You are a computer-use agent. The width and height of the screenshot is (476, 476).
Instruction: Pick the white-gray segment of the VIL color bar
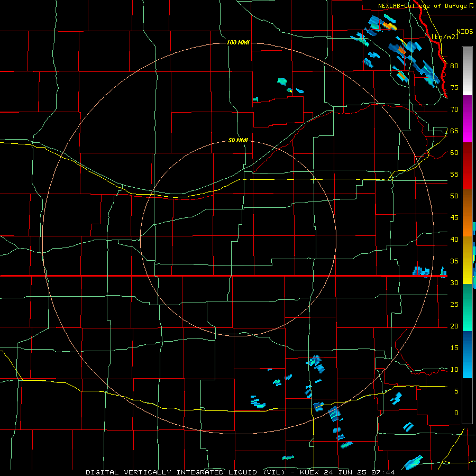coord(467,71)
